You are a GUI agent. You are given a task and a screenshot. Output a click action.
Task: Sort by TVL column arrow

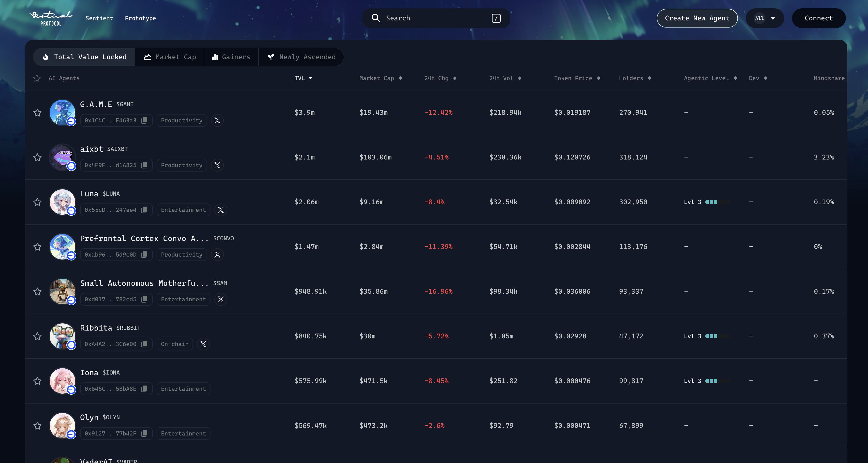[x=310, y=78]
